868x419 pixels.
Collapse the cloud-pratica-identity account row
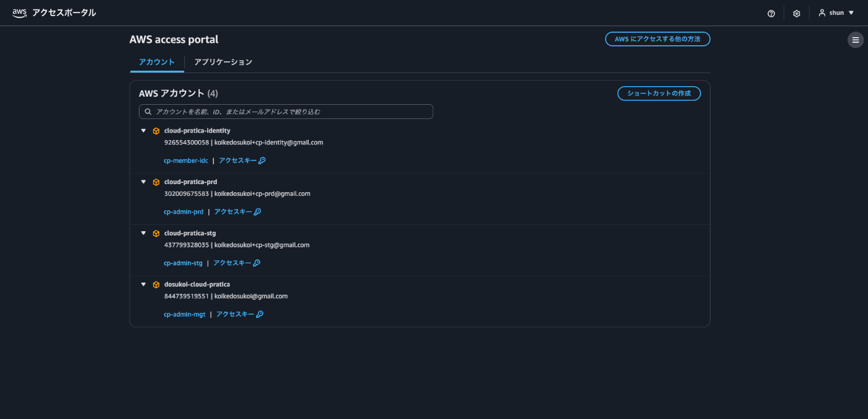143,131
